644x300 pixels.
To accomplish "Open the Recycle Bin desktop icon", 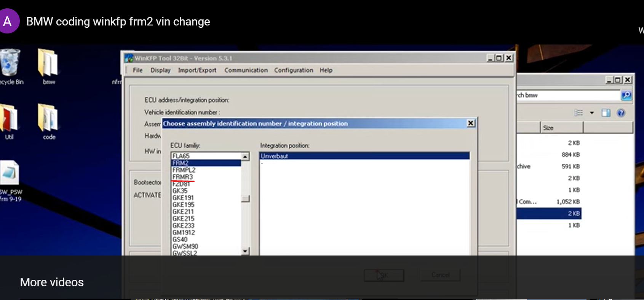I will pos(10,67).
